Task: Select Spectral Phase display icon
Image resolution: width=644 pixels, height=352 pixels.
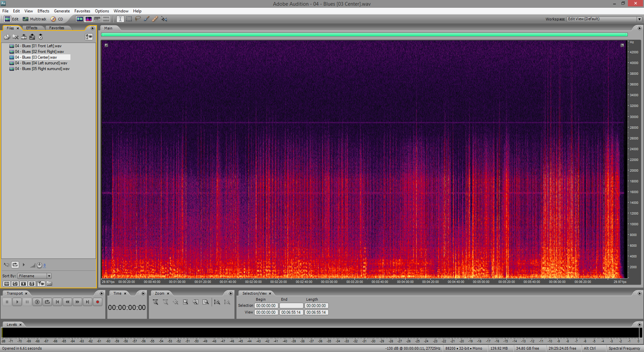Action: click(106, 19)
